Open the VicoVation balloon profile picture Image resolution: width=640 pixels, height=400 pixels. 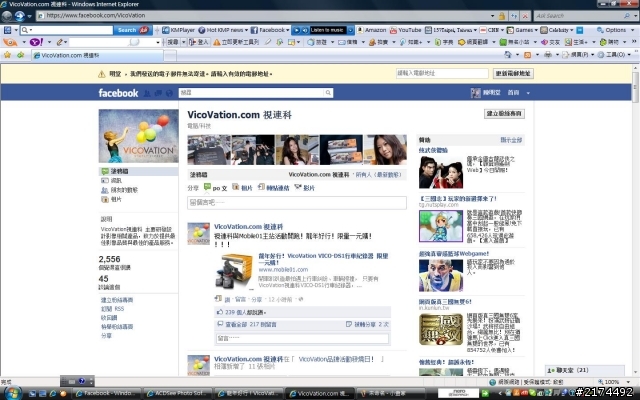[x=138, y=136]
